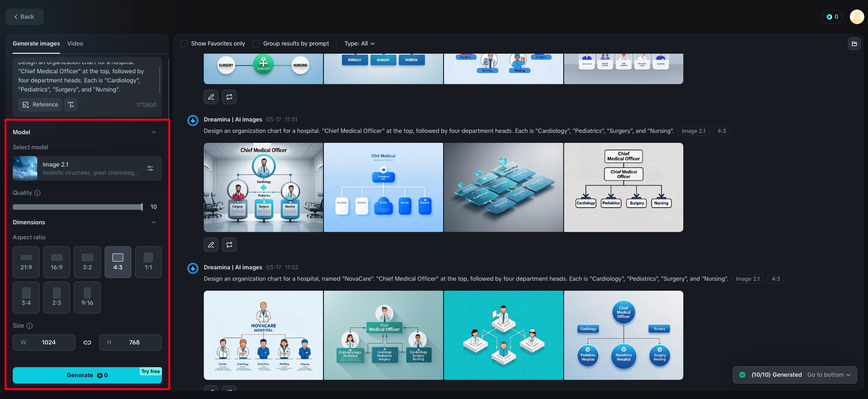Switch to the Generate images tab

pyautogui.click(x=36, y=44)
